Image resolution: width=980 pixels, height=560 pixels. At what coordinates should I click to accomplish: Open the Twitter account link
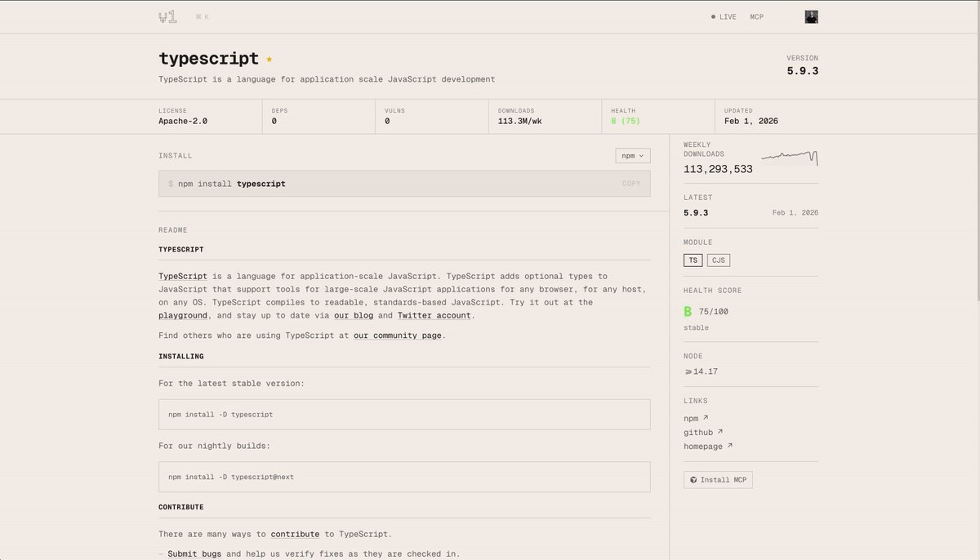[434, 315]
